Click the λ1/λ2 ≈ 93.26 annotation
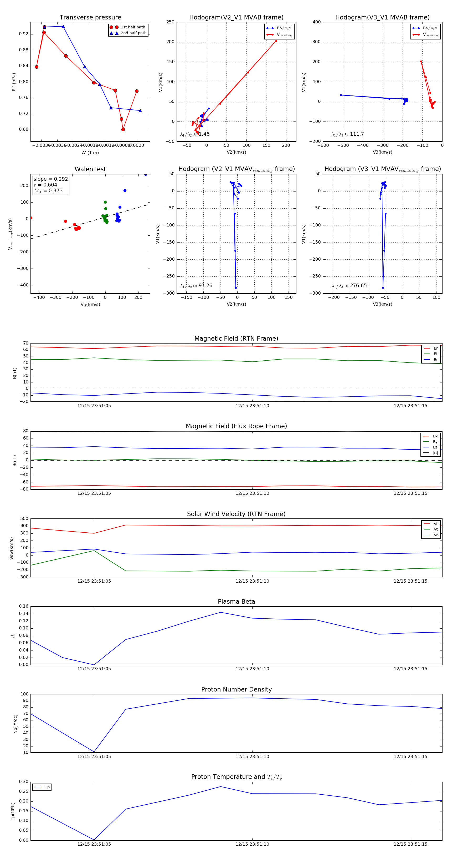The height and width of the screenshot is (868, 473). 196,286
